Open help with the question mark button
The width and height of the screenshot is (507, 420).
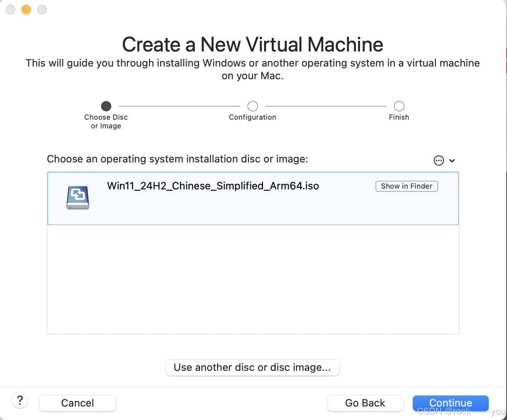click(20, 400)
